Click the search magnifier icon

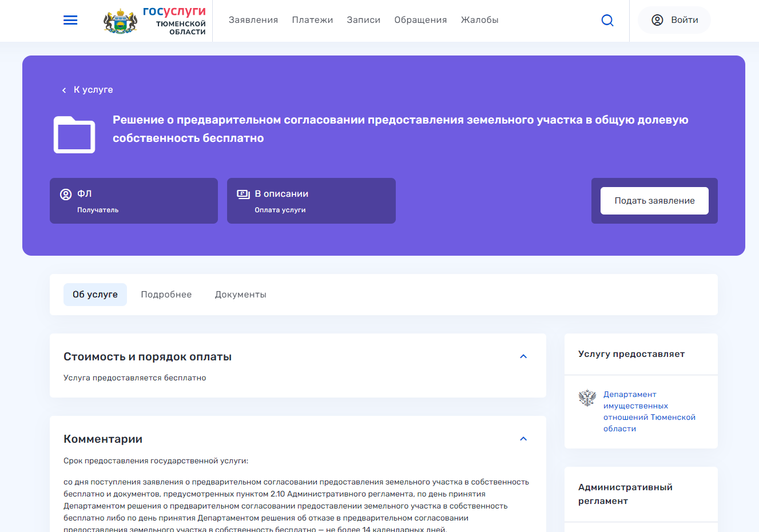607,21
